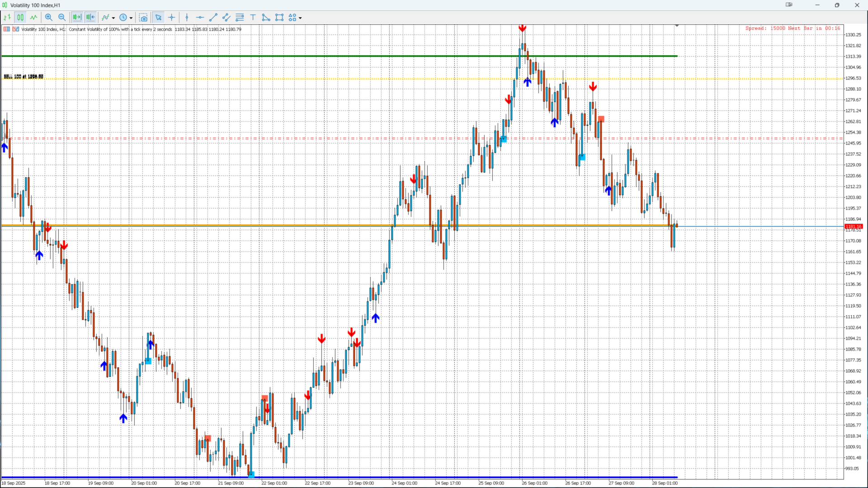Activate the crosshair tool

(172, 18)
